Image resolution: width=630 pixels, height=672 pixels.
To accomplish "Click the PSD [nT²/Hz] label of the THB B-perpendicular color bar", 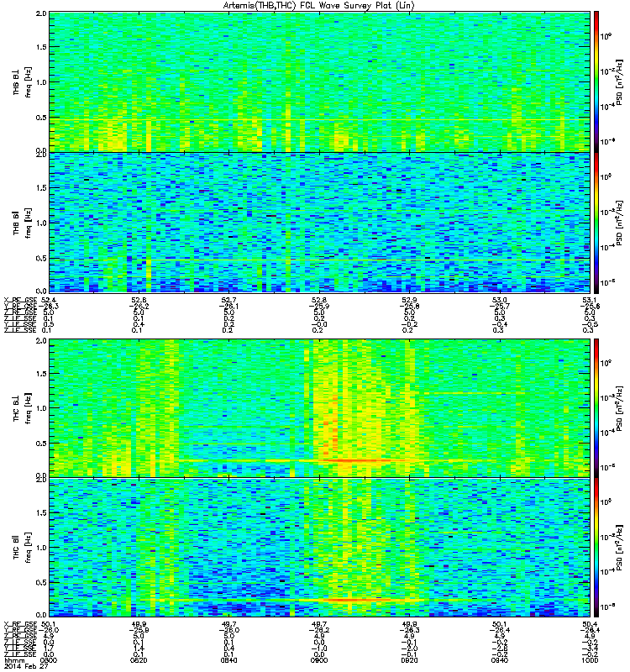I will [620, 81].
